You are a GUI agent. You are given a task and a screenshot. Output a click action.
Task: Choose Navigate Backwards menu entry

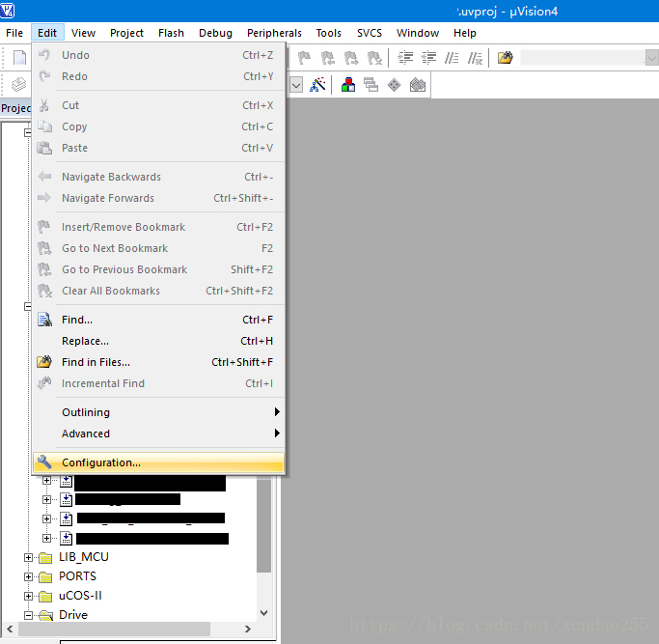pos(158,177)
